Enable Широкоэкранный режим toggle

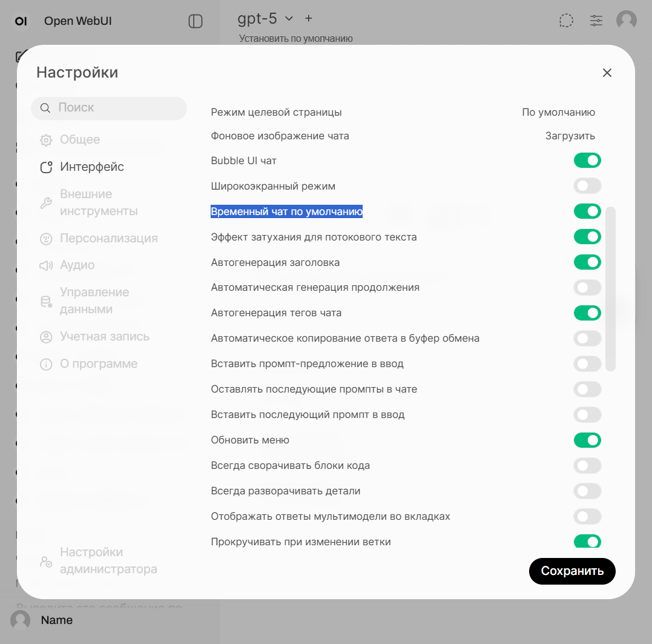click(x=587, y=186)
